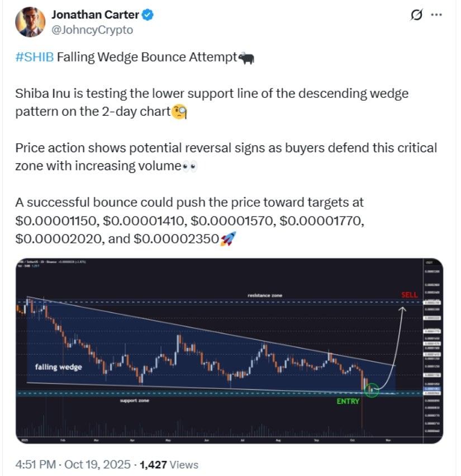Click the monocle face emoji

pos(178,112)
